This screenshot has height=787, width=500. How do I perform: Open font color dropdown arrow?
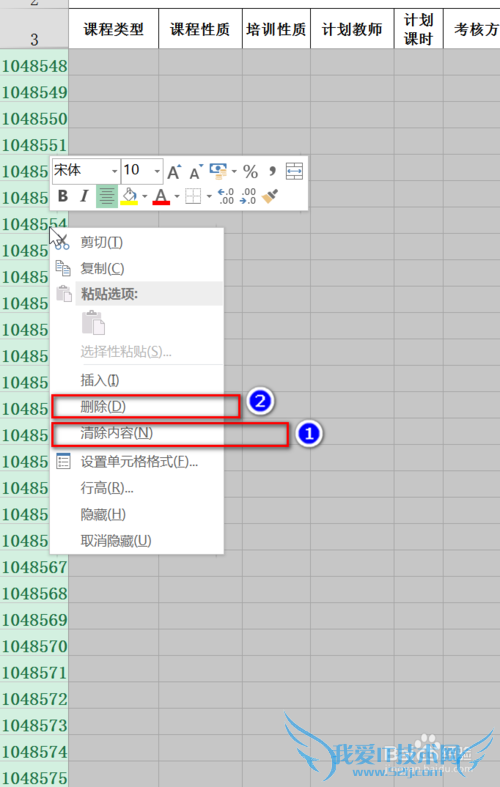pos(177,196)
